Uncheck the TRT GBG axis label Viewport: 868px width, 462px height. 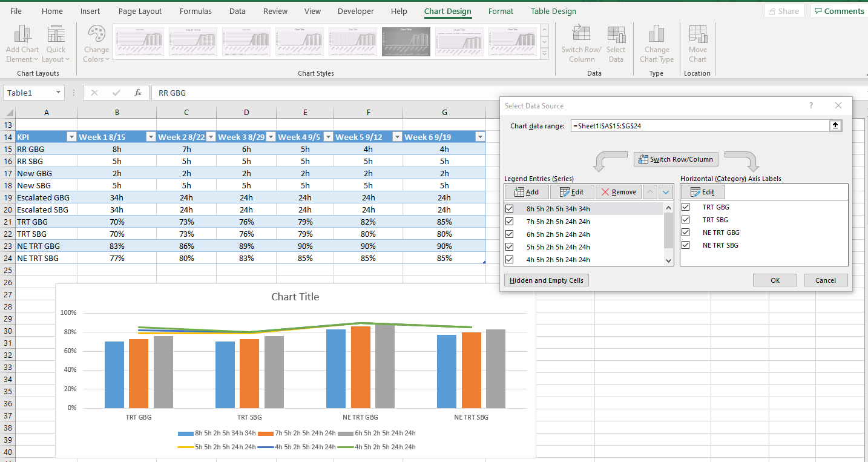686,206
